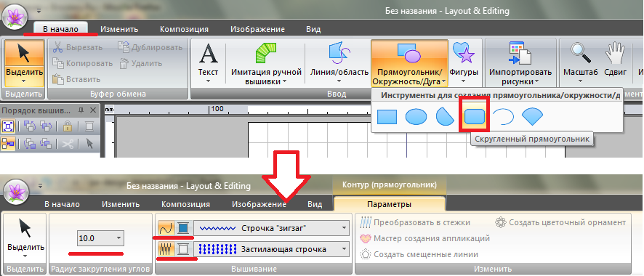Viewport: 644px width, 276px height.
Task: Expand the Масштаб zoom dropdown
Action: click(580, 77)
